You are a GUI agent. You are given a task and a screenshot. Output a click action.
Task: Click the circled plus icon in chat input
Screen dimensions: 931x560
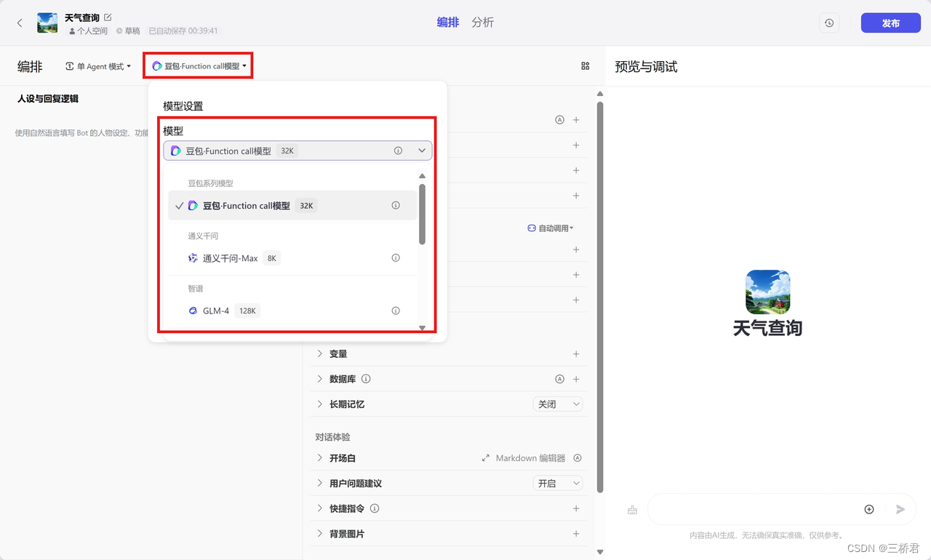(869, 509)
